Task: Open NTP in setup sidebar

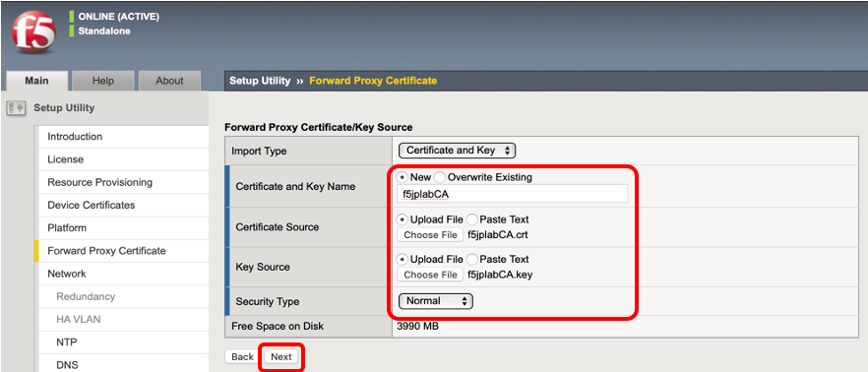Action: [x=123, y=342]
